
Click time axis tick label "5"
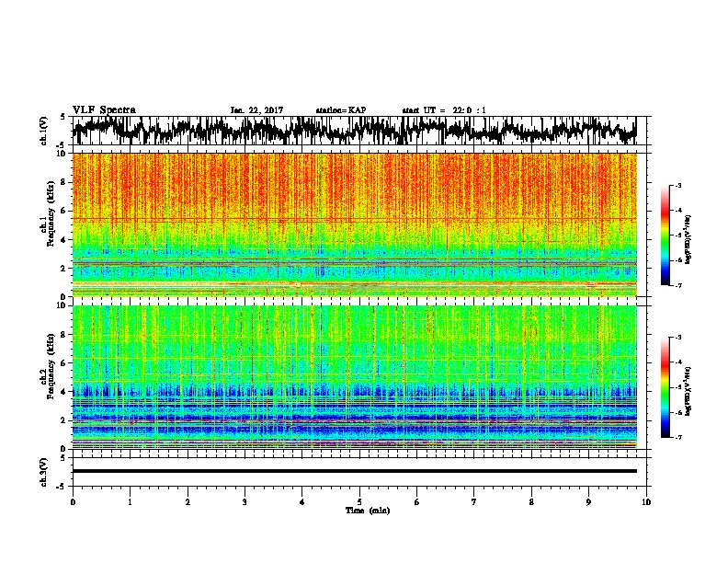(x=359, y=502)
